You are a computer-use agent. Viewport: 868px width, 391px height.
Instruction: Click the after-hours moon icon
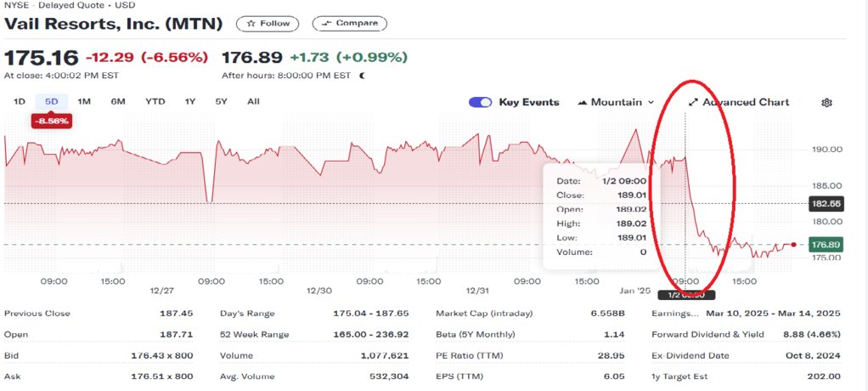click(x=362, y=76)
